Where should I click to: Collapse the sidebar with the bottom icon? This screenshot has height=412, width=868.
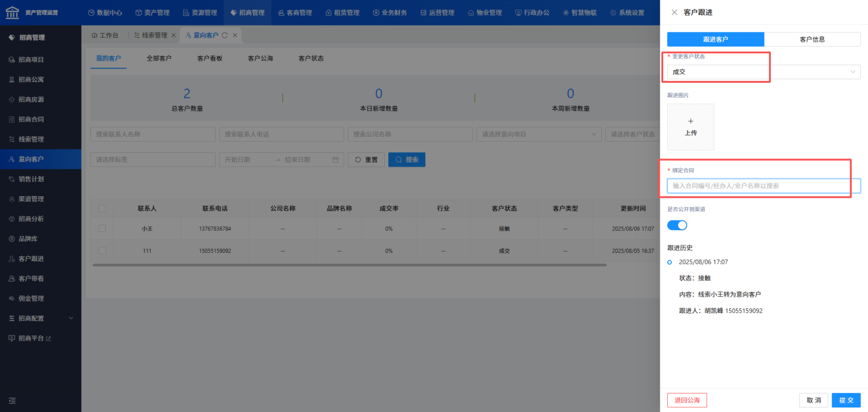[12, 400]
